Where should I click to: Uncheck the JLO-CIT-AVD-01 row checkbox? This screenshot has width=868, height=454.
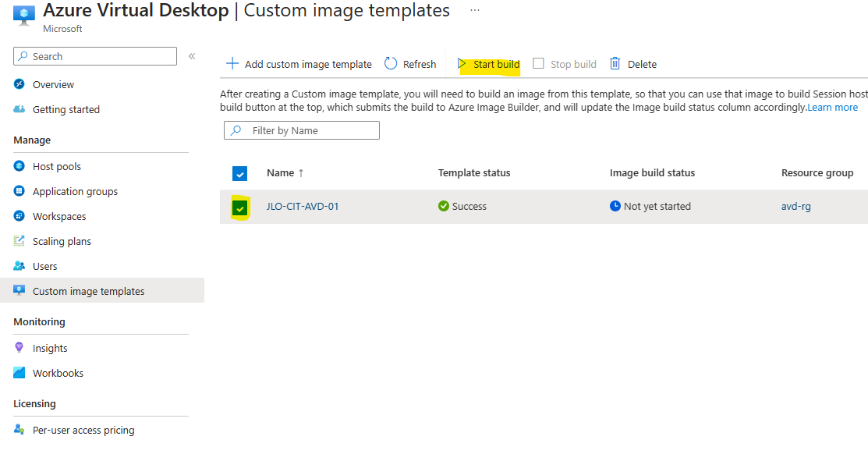click(x=239, y=208)
